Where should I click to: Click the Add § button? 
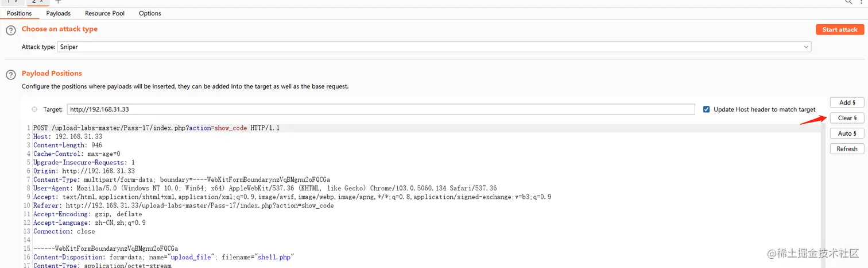[x=847, y=103]
